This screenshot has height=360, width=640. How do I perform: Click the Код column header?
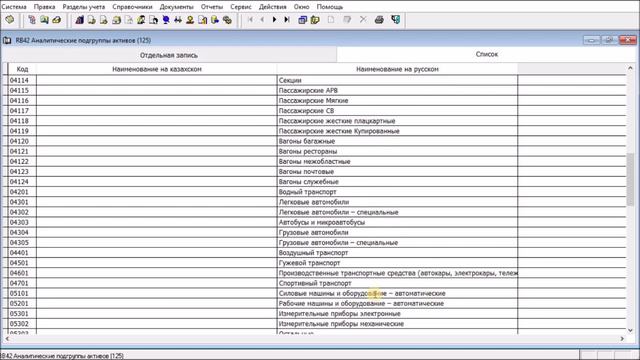tap(22, 69)
